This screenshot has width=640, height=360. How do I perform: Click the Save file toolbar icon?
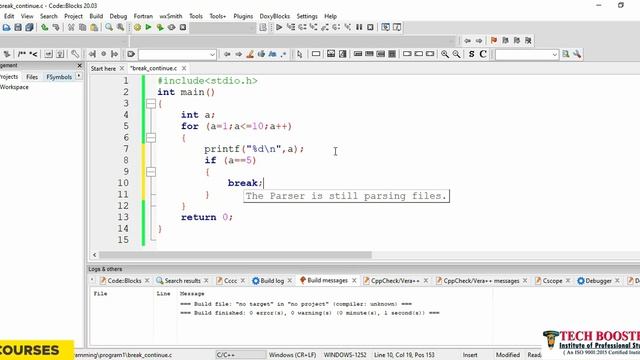(x=18, y=27)
